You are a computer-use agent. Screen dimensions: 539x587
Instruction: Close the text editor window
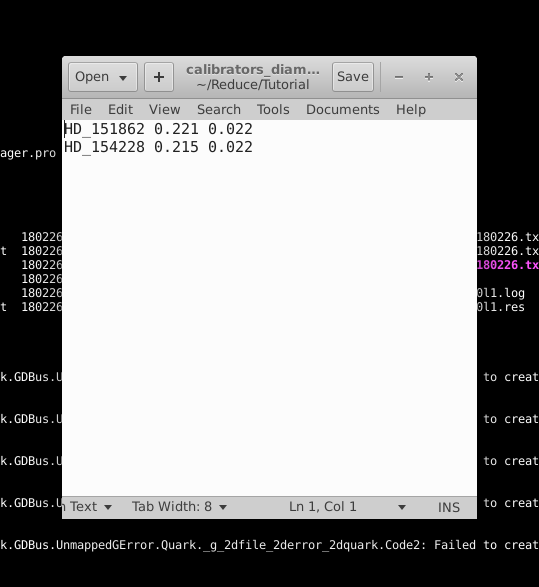coord(459,77)
